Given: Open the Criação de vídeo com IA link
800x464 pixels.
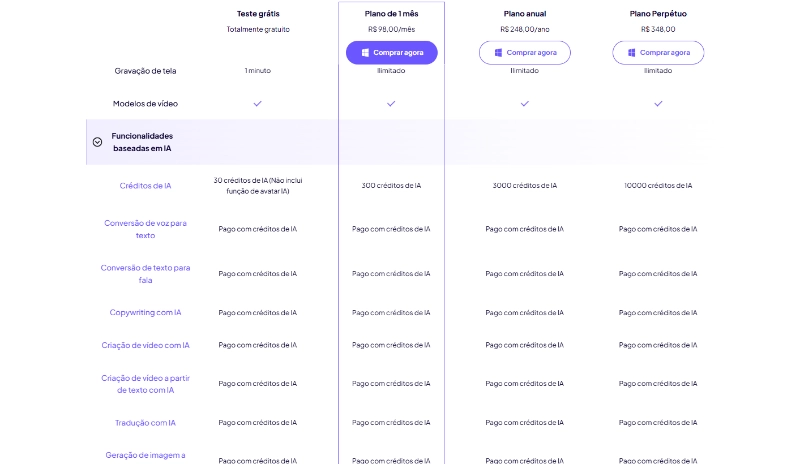Looking at the screenshot, I should click(145, 345).
